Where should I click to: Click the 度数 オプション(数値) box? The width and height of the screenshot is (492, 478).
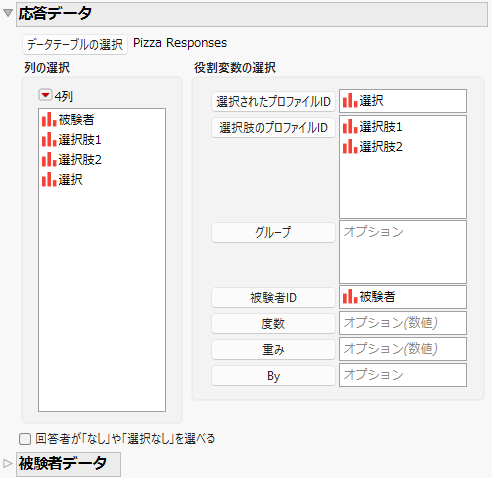click(403, 323)
